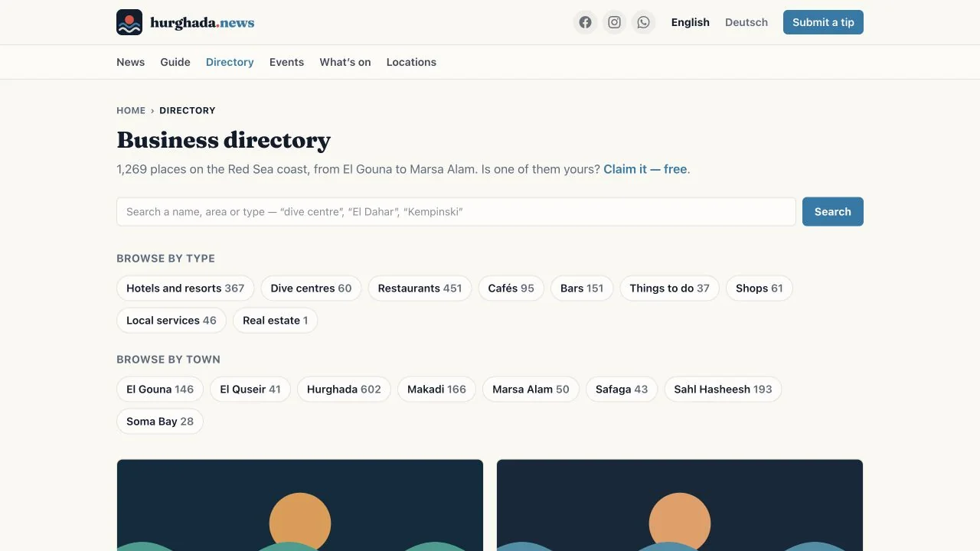Follow the Claim it — free link
The width and height of the screenshot is (980, 551).
645,169
